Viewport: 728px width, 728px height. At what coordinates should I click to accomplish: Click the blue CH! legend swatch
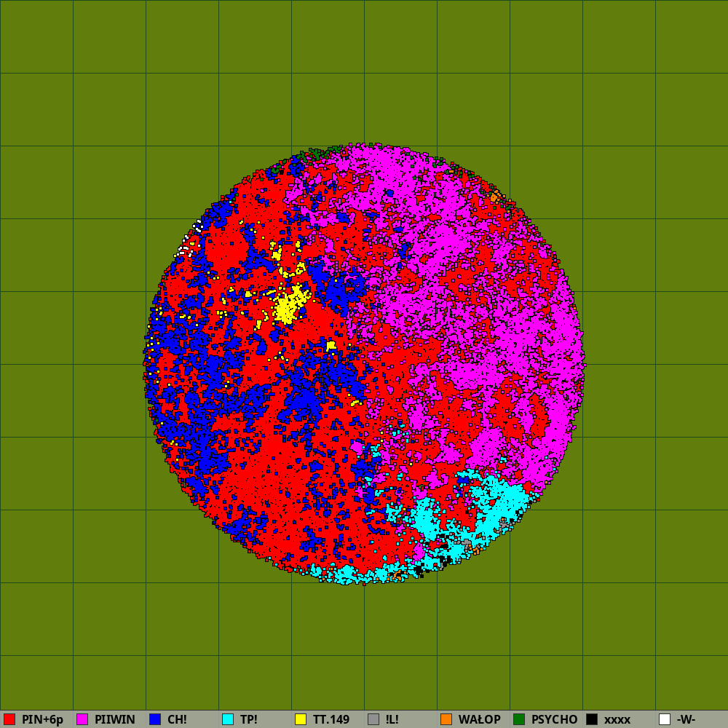pyautogui.click(x=155, y=719)
